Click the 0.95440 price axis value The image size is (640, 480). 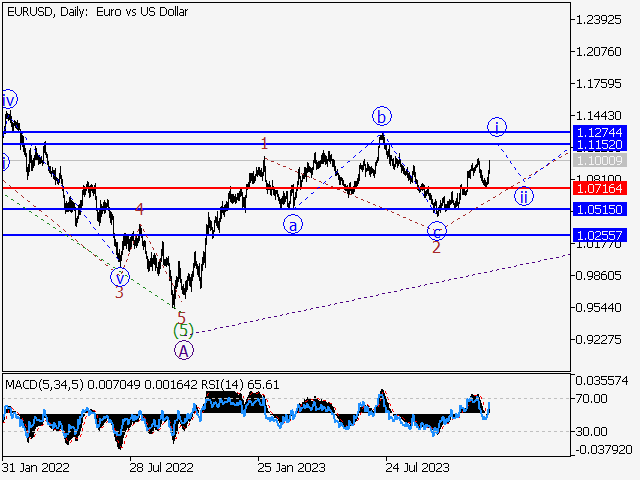coord(598,307)
